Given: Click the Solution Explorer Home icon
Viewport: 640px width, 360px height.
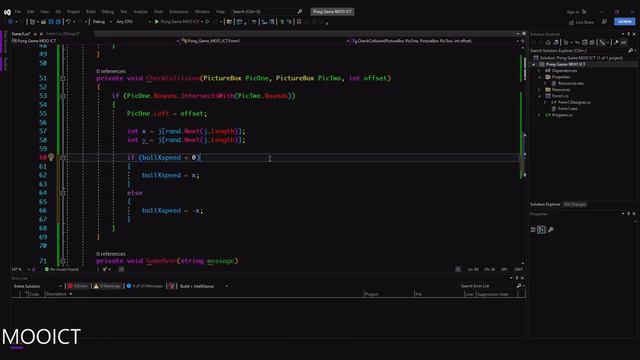Looking at the screenshot, I should click(x=548, y=42).
